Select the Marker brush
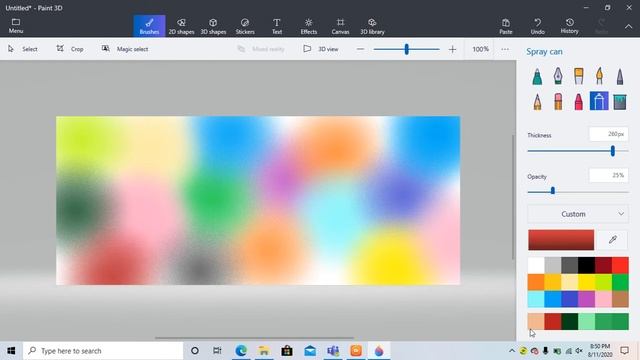This screenshot has width=640, height=360. tap(537, 76)
